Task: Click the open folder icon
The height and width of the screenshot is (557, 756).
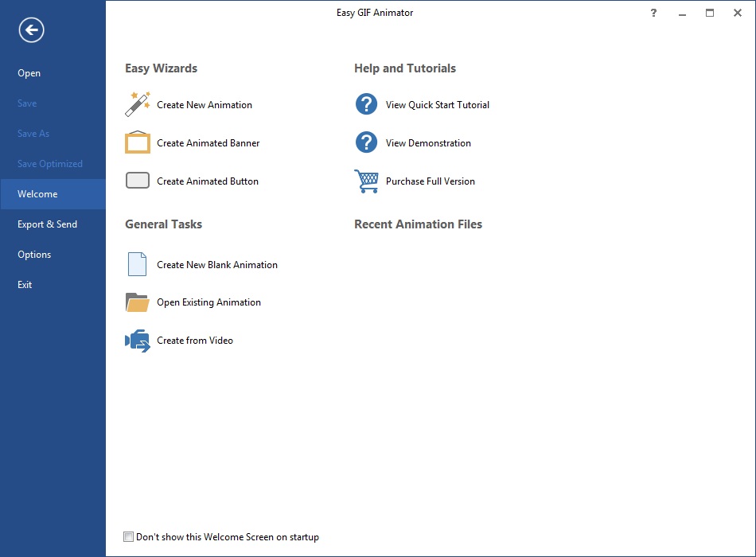Action: [138, 302]
